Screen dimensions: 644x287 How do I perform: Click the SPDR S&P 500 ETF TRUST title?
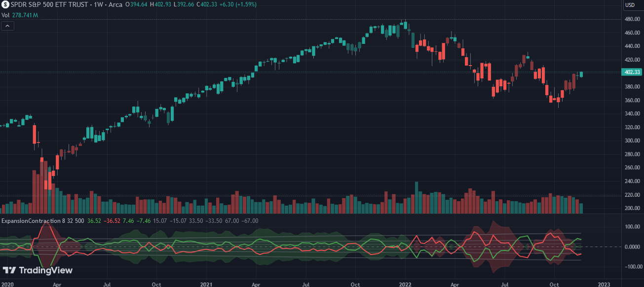(x=49, y=4)
